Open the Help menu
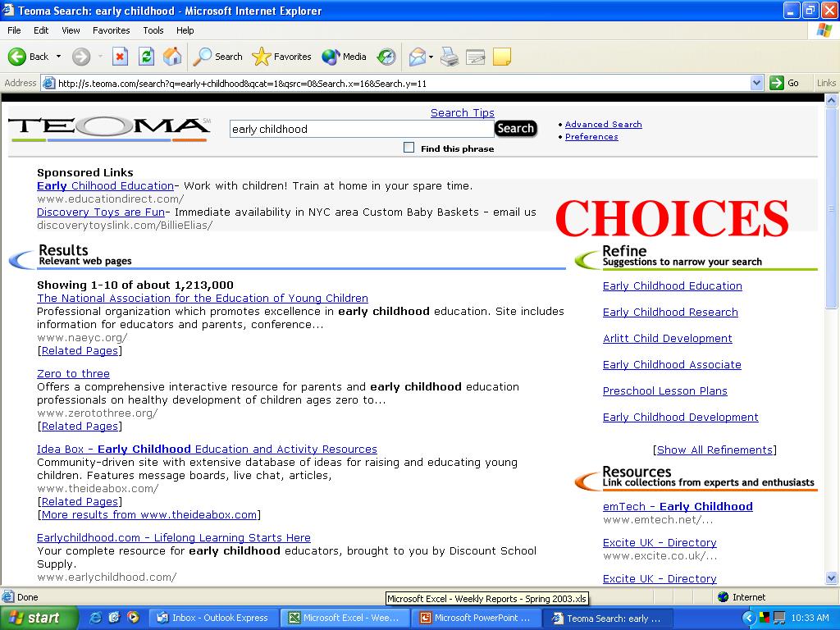This screenshot has width=840, height=630. tap(185, 30)
